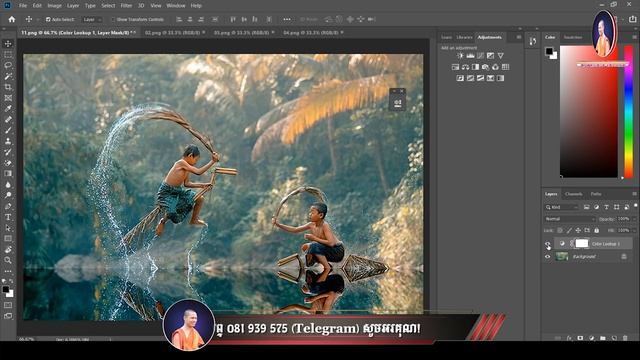Select the Rectangular Marquee tool
This screenshot has height=360, width=640.
point(8,54)
